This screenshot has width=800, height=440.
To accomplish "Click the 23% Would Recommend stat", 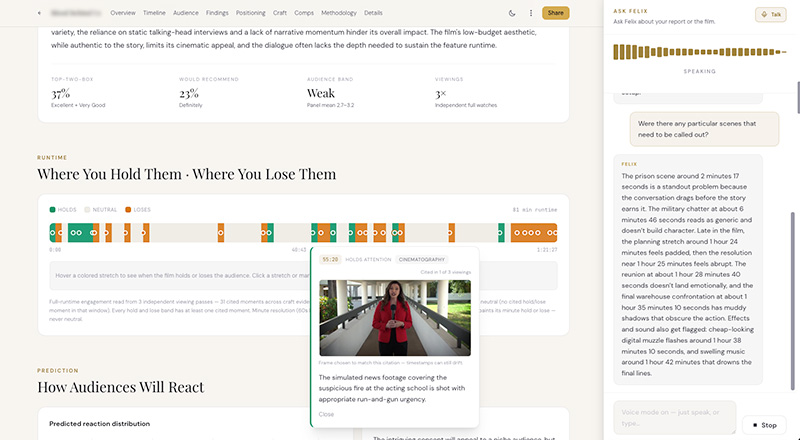I will click(x=189, y=93).
